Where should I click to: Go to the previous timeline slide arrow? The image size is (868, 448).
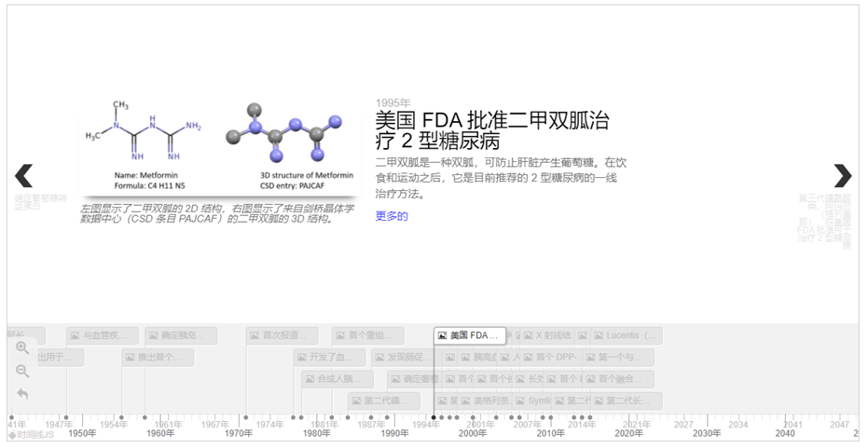[24, 176]
